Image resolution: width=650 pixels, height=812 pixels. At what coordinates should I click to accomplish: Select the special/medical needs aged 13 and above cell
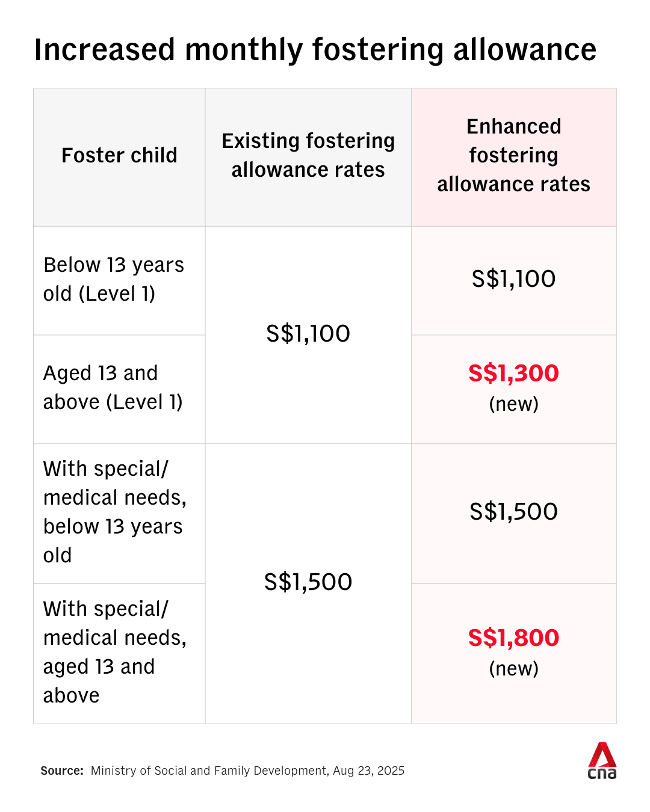coord(114,652)
